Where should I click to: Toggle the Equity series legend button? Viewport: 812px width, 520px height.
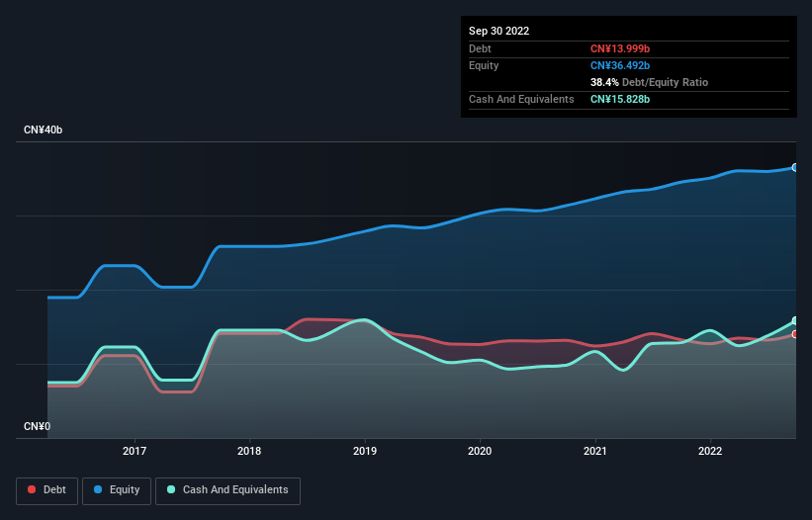tap(117, 490)
